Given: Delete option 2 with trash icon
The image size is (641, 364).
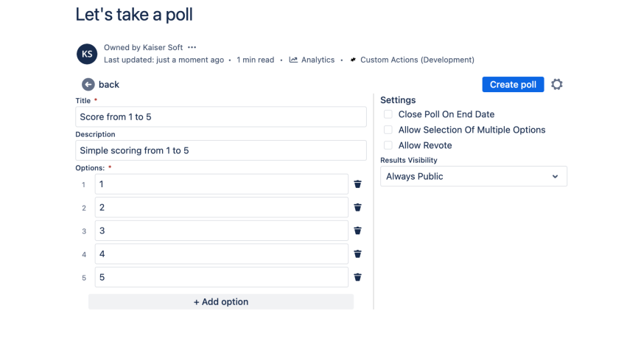Looking at the screenshot, I should 357,208.
